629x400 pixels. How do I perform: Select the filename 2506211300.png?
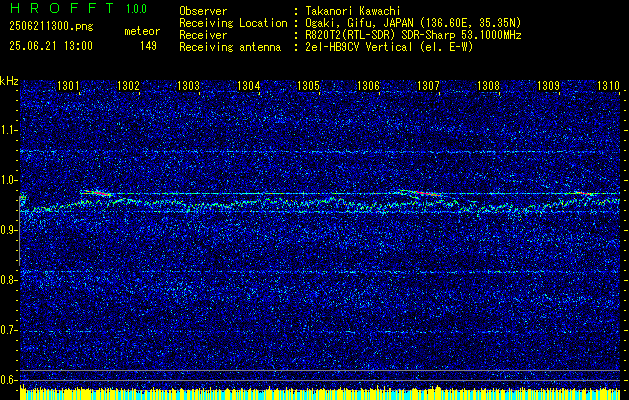51,27
